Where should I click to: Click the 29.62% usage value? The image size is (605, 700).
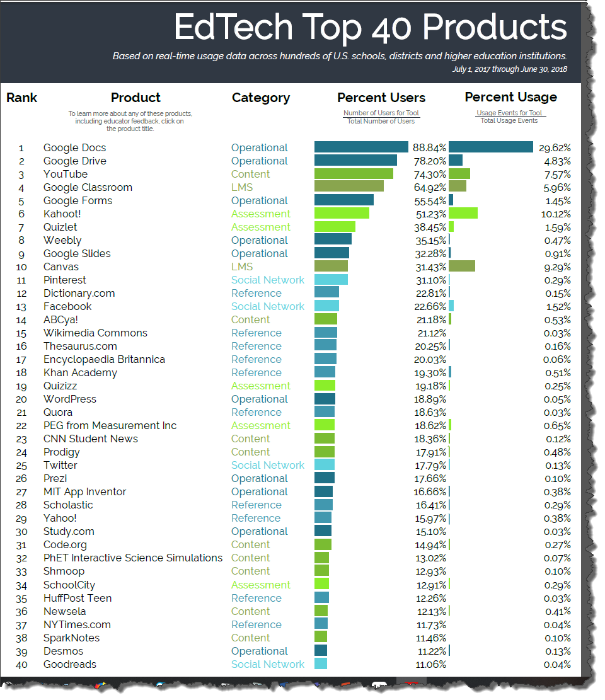click(x=555, y=148)
